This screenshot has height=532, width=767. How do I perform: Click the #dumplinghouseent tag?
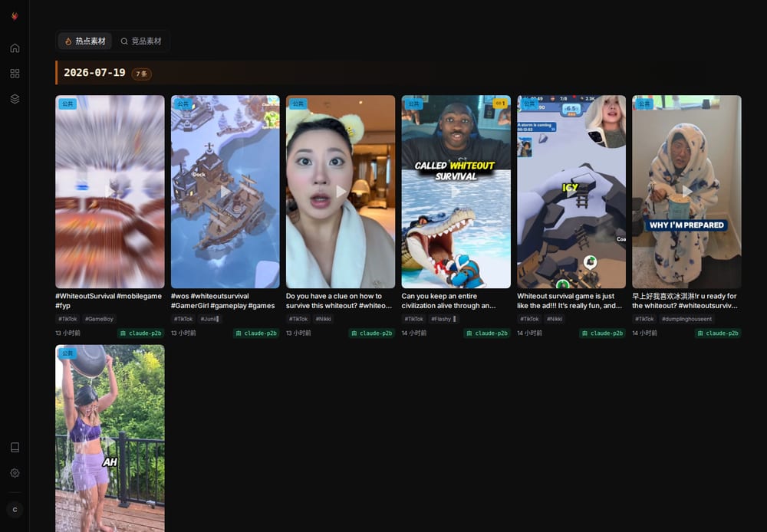[686, 319]
